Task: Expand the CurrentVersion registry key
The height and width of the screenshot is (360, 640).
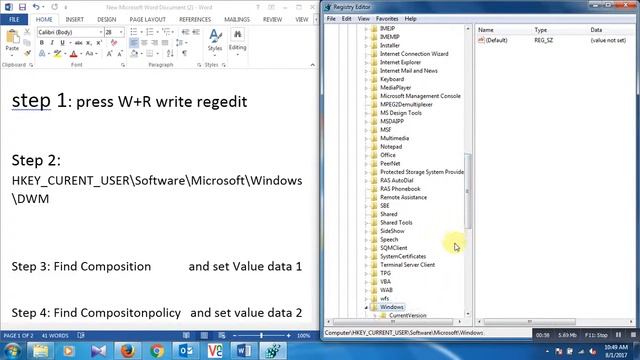Action: pos(375,316)
